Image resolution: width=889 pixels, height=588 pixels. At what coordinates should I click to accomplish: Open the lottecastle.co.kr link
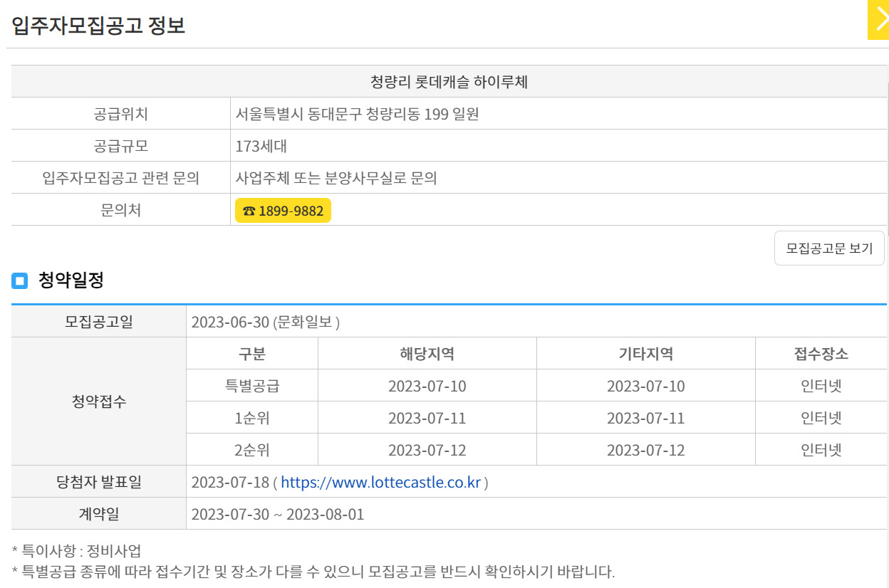[x=381, y=482]
